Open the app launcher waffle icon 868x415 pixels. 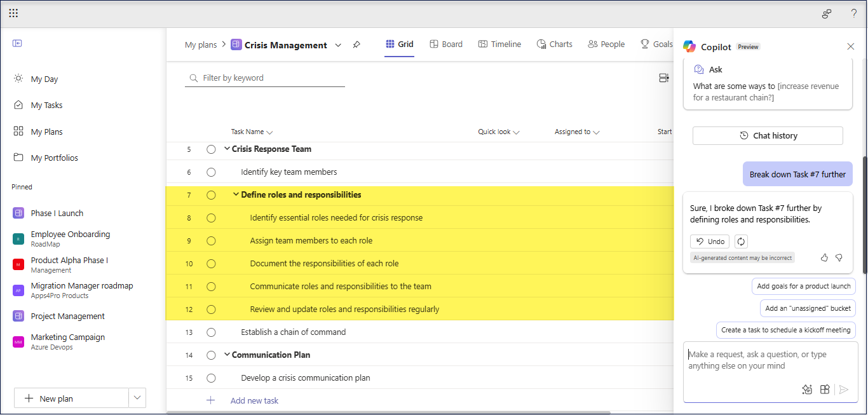coord(13,13)
